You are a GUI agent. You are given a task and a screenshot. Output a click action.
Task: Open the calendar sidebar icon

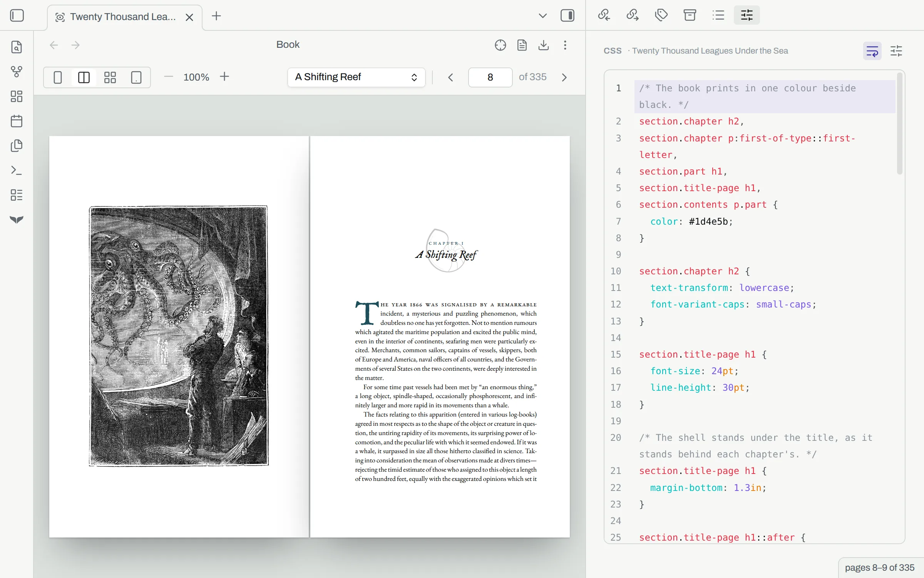17,121
